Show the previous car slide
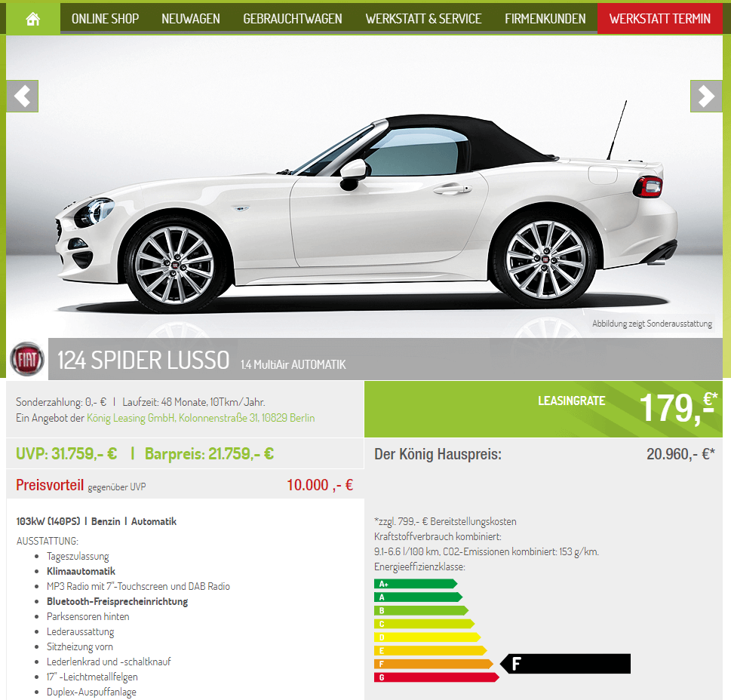731x700 pixels. 23,97
